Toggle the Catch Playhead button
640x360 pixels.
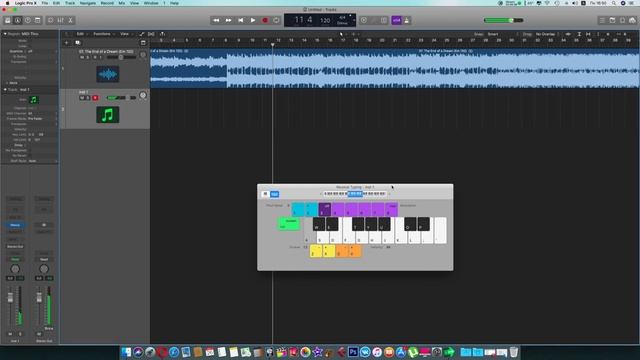coord(162,34)
